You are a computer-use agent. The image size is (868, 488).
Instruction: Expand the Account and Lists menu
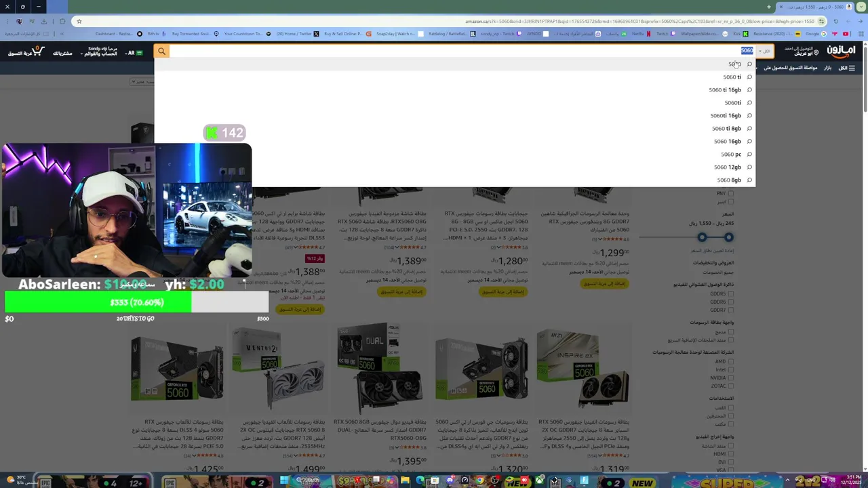pos(99,52)
